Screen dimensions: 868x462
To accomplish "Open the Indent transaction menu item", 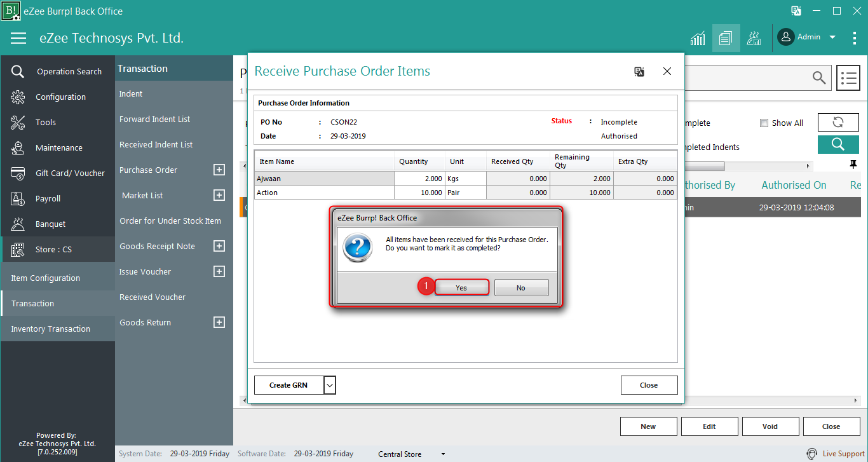I will pos(131,93).
